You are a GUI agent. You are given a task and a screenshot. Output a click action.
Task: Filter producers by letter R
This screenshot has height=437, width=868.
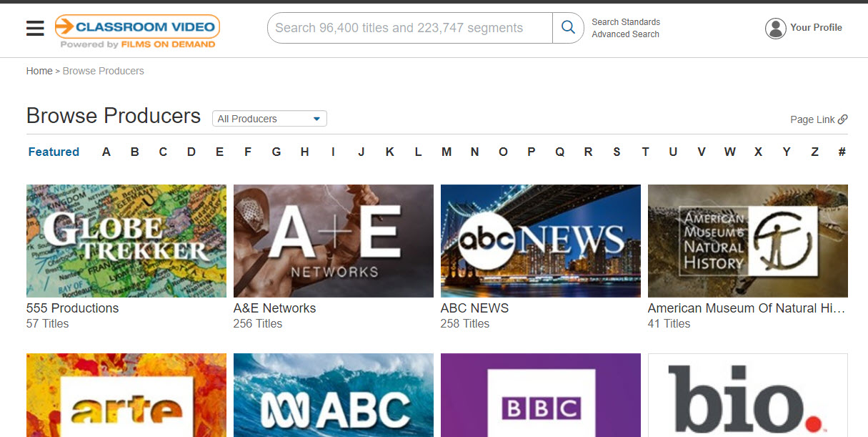click(588, 152)
